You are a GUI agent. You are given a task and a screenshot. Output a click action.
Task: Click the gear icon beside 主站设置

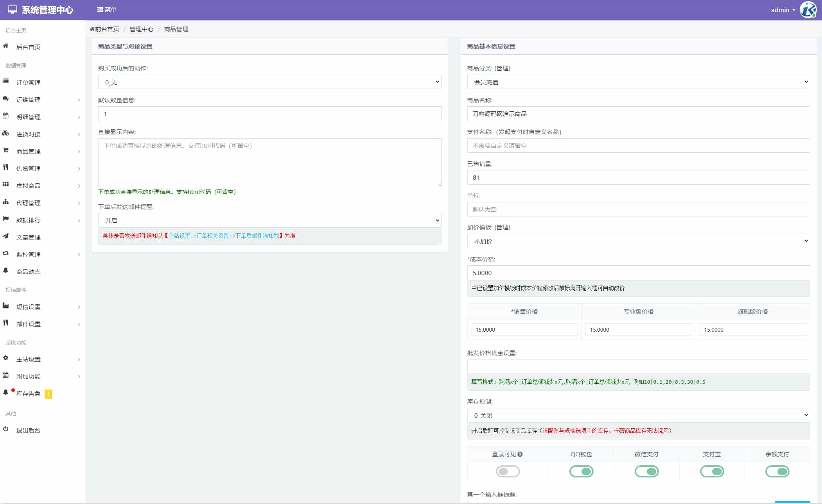coord(6,358)
